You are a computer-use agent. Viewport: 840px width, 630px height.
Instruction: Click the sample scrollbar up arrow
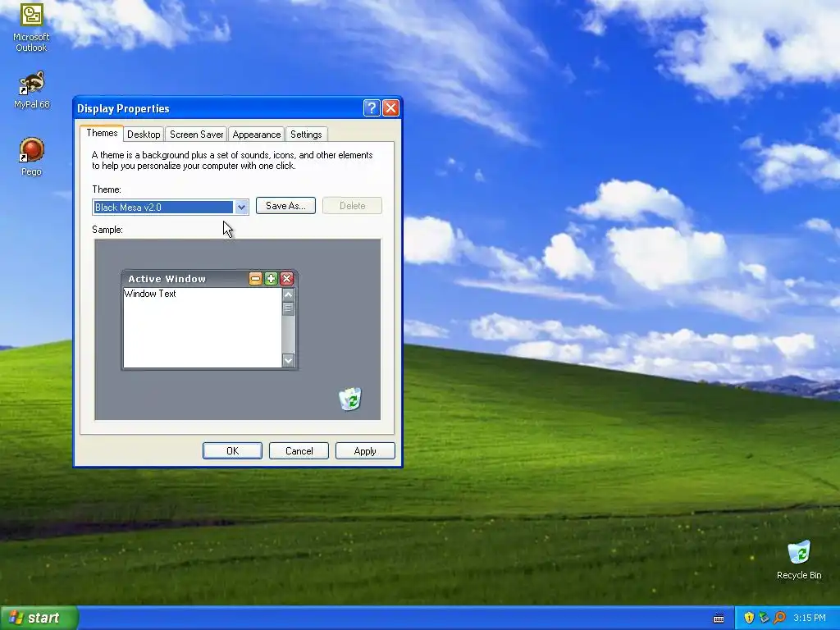[x=288, y=294]
